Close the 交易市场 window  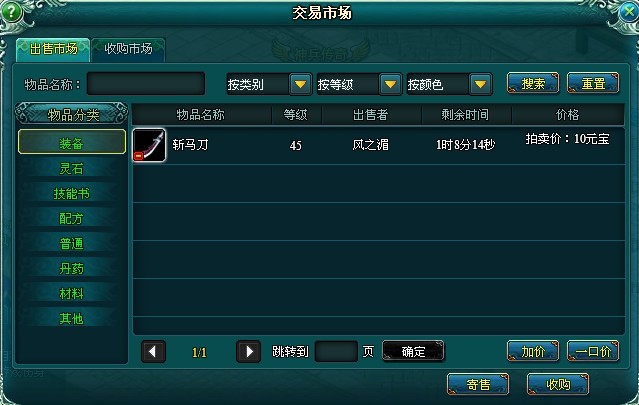628,12
